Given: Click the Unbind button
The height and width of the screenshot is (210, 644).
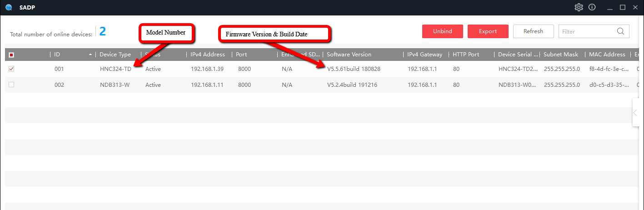Looking at the screenshot, I should (442, 31).
